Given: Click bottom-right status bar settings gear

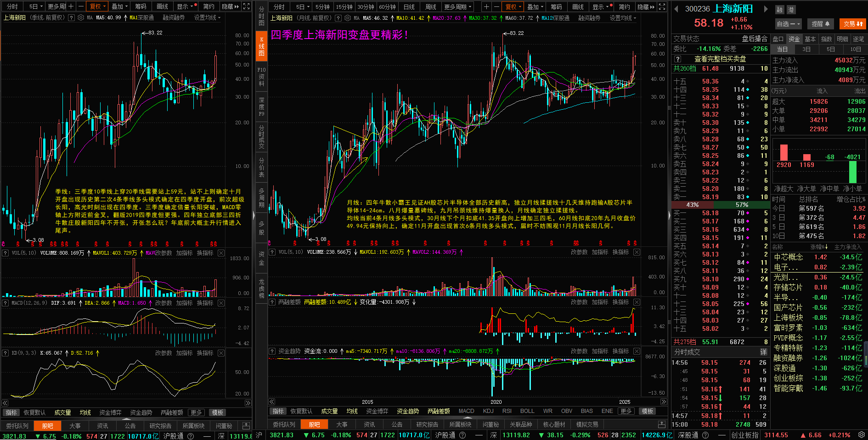Looking at the screenshot, I should [x=862, y=435].
